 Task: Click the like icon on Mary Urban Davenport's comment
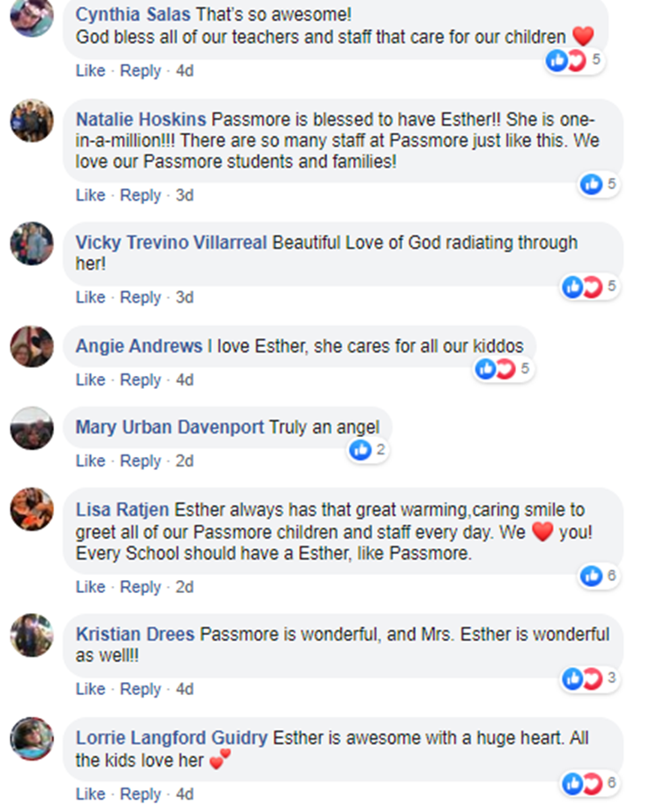point(359,450)
